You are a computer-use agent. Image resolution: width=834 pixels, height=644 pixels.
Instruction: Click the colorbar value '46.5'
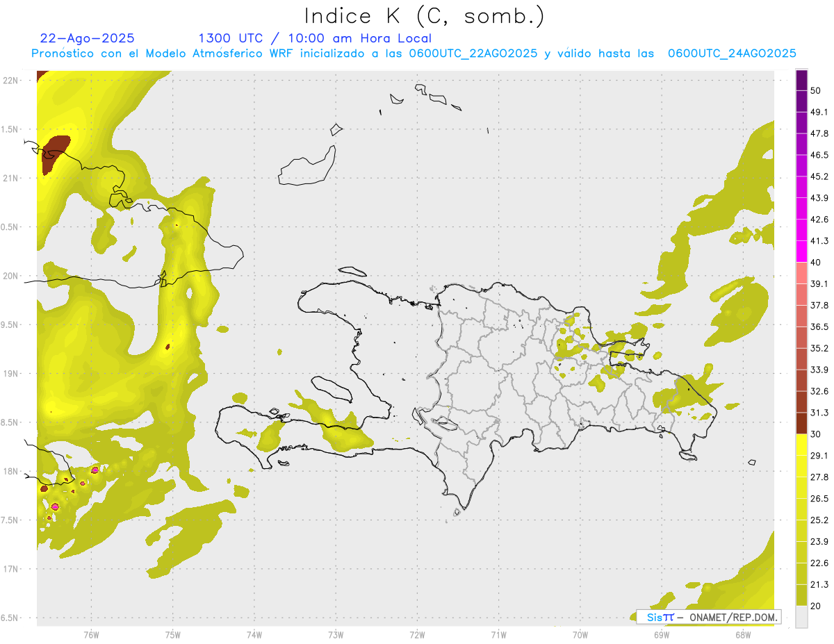(819, 155)
